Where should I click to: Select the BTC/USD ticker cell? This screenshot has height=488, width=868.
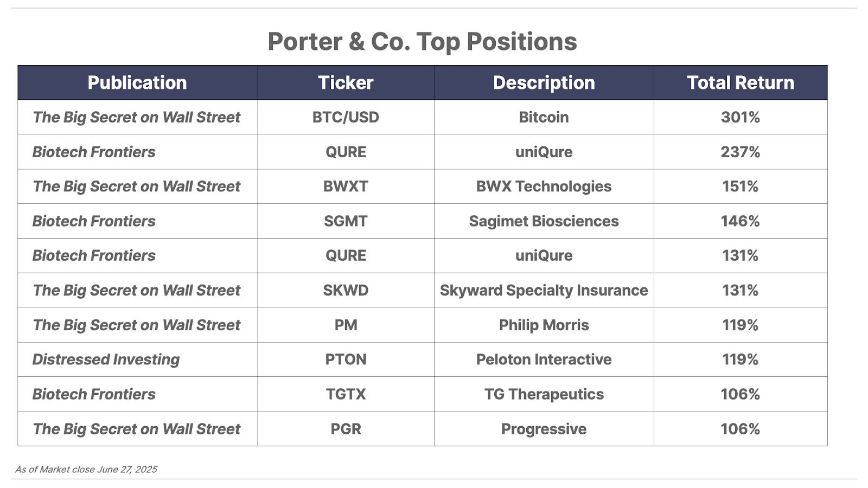click(346, 117)
